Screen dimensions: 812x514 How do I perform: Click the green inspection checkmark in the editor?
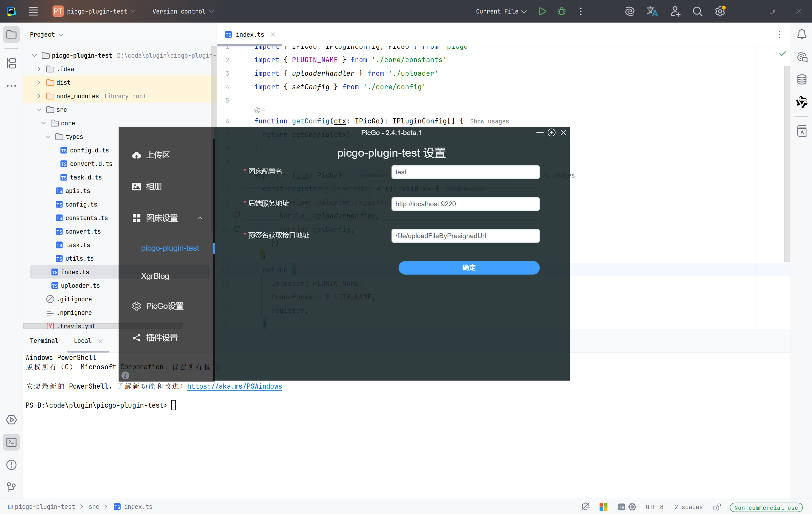pos(782,53)
